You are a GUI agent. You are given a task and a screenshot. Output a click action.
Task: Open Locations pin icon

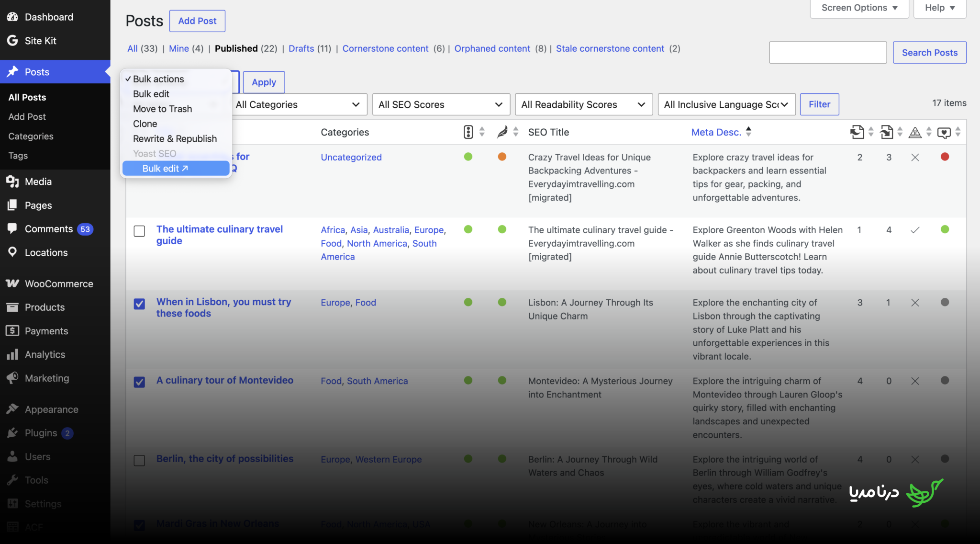tap(12, 252)
